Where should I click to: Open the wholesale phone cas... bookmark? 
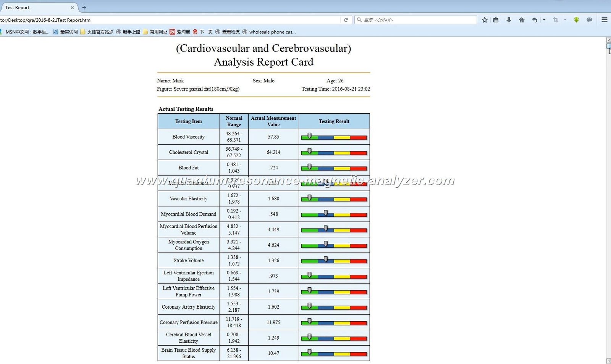pos(272,32)
